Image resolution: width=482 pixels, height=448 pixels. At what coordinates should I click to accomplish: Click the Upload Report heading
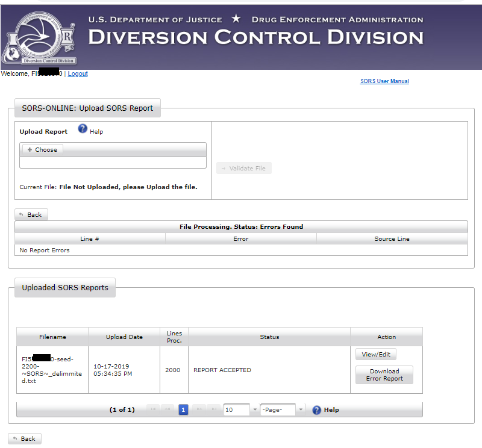pos(43,131)
